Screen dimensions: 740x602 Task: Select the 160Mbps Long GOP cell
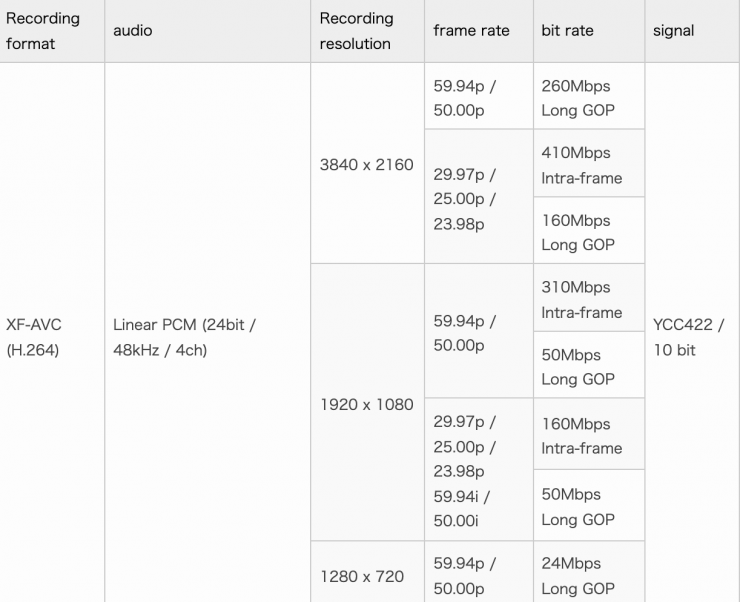coord(577,232)
